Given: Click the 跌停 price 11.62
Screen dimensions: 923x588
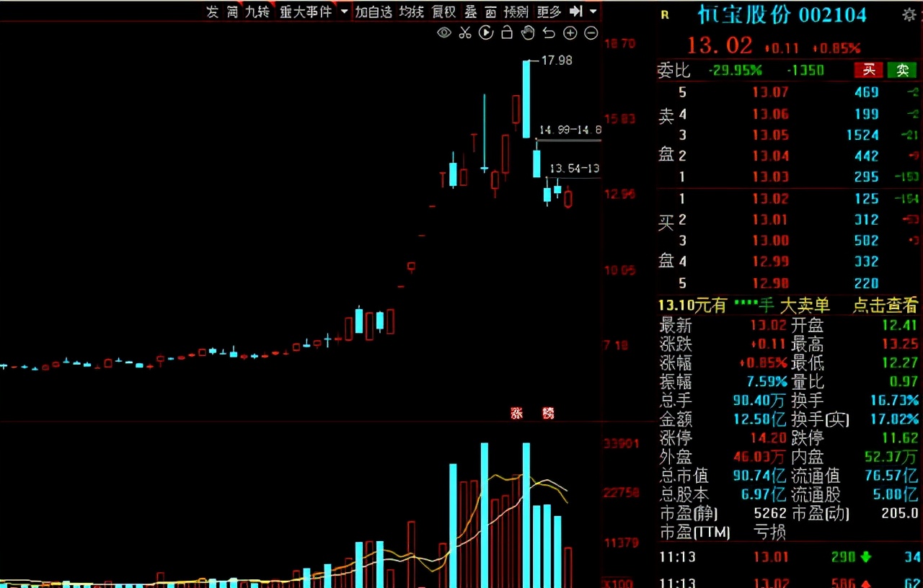Looking at the screenshot, I should [901, 438].
